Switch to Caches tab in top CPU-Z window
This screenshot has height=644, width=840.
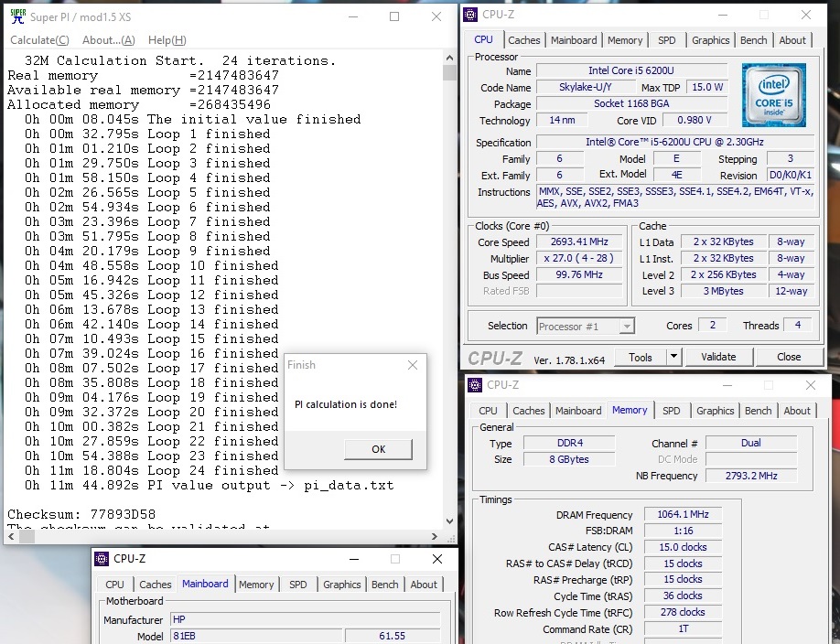pyautogui.click(x=524, y=40)
